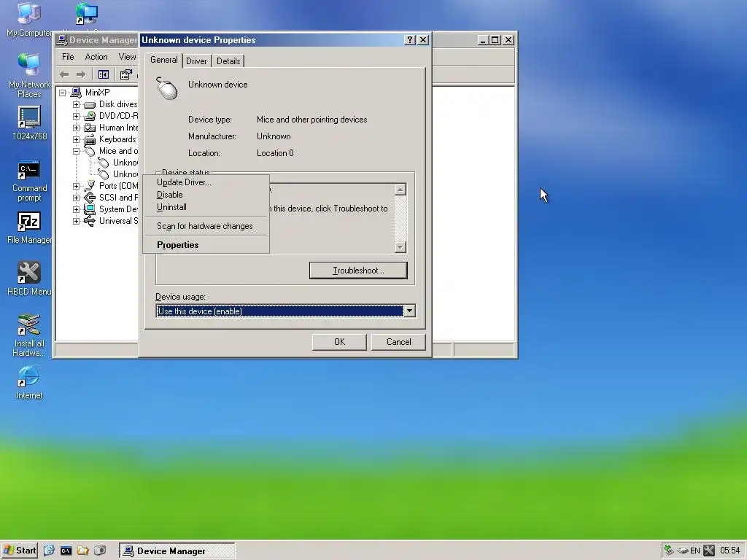The height and width of the screenshot is (560, 747).
Task: Expand the Human Interface Devices node
Action: point(76,128)
